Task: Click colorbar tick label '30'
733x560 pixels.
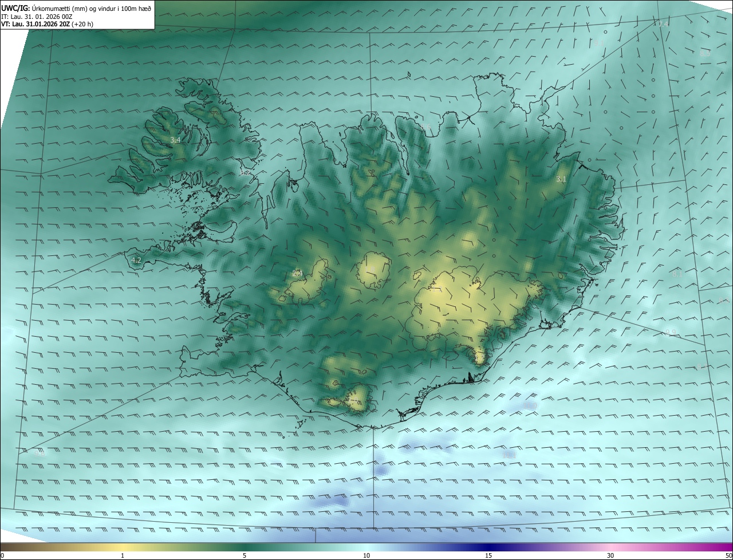Action: point(610,555)
